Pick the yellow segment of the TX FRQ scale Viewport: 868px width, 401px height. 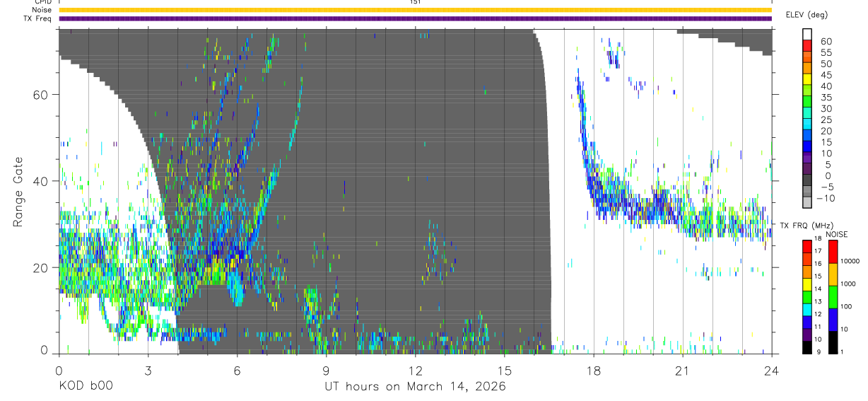coord(807,284)
